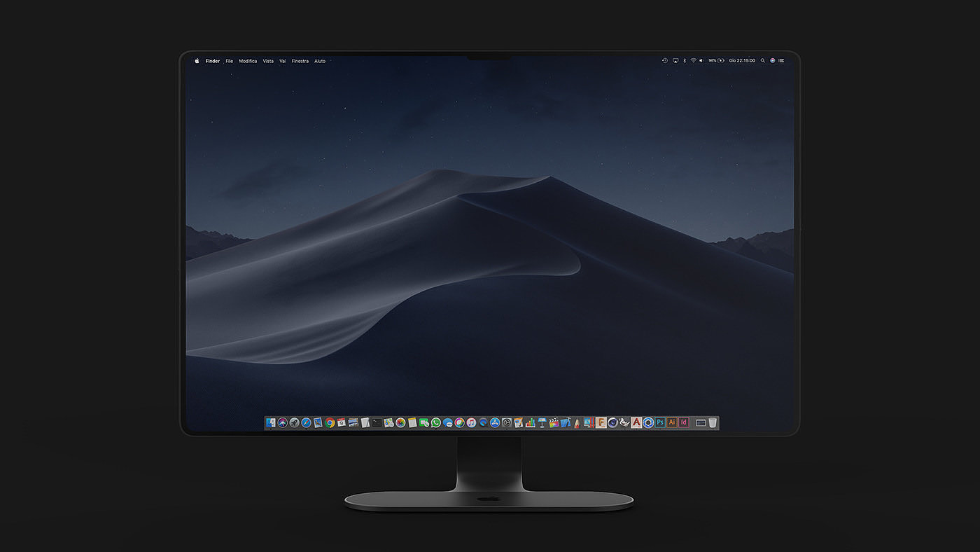Open the Messages app icon

click(447, 423)
